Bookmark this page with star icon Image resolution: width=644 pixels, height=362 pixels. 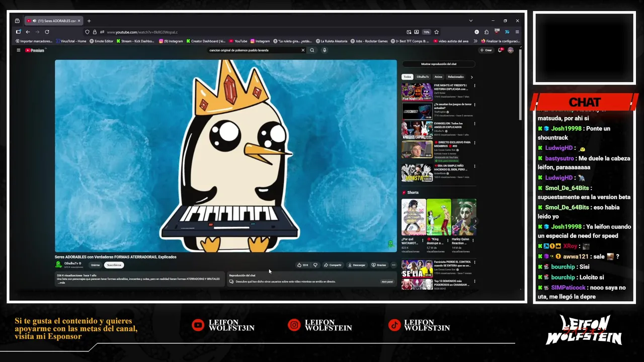(x=436, y=32)
